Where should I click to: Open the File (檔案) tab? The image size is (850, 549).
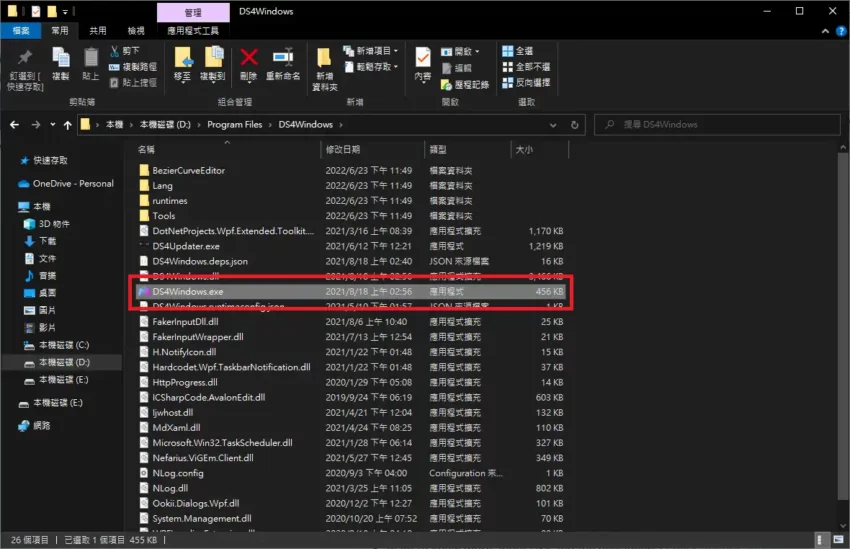[x=21, y=30]
